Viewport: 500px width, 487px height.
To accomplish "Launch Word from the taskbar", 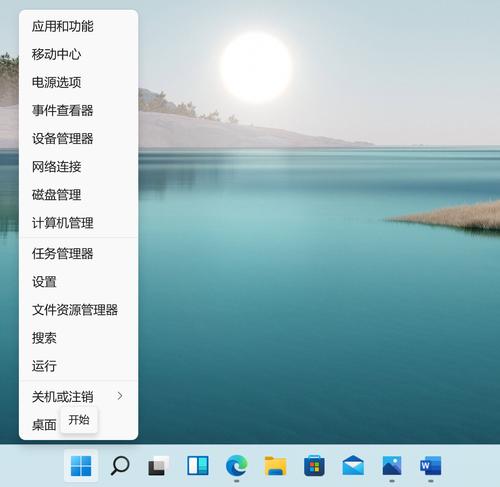I will (x=431, y=466).
